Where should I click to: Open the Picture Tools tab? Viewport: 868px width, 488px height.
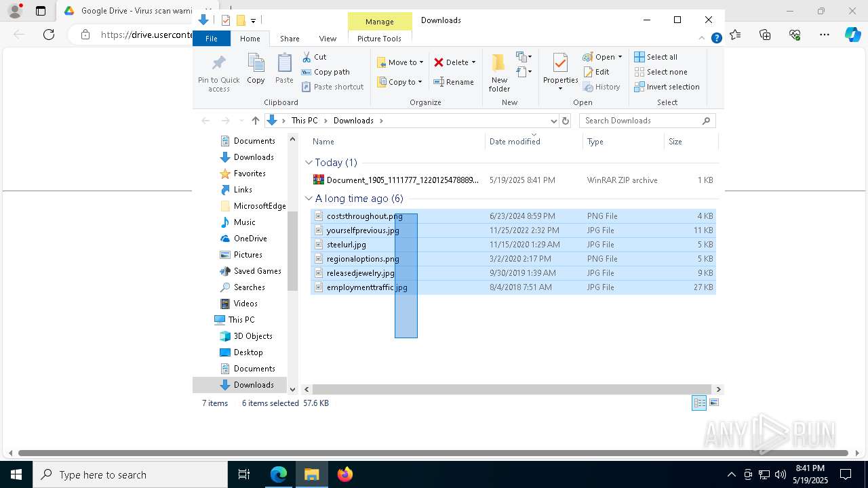379,39
